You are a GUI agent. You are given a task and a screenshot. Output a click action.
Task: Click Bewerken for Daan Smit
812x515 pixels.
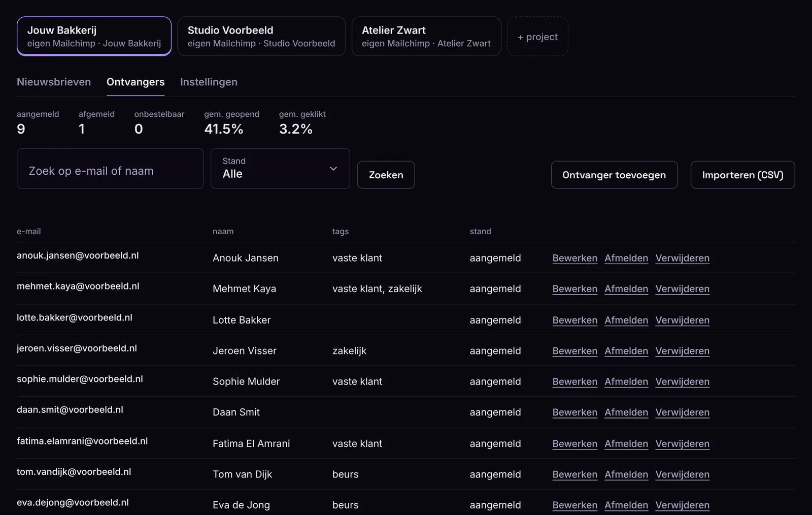click(x=574, y=412)
